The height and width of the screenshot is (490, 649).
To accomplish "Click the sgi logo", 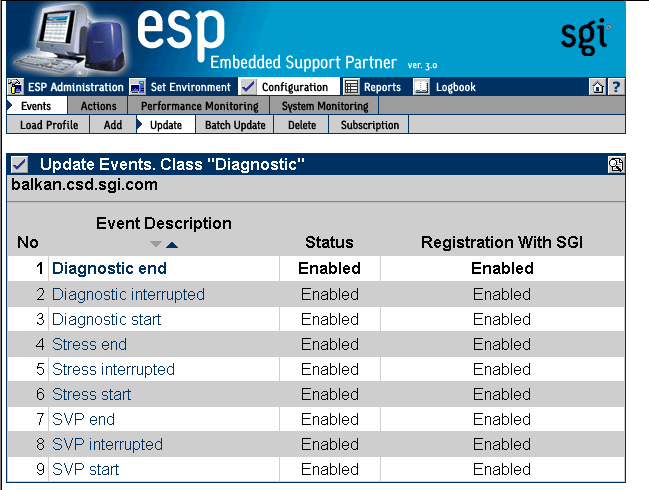I will pos(585,36).
